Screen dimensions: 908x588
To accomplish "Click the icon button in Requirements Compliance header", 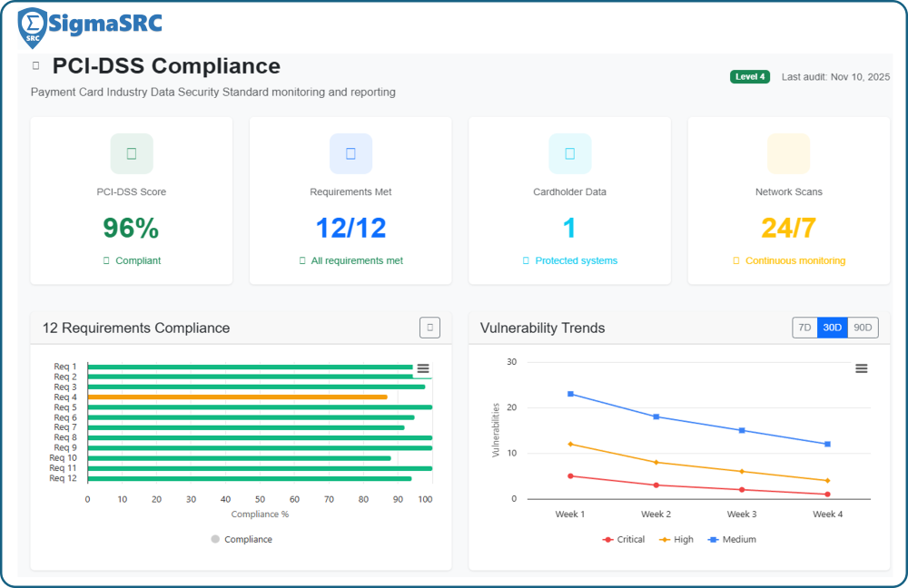I will 429,328.
